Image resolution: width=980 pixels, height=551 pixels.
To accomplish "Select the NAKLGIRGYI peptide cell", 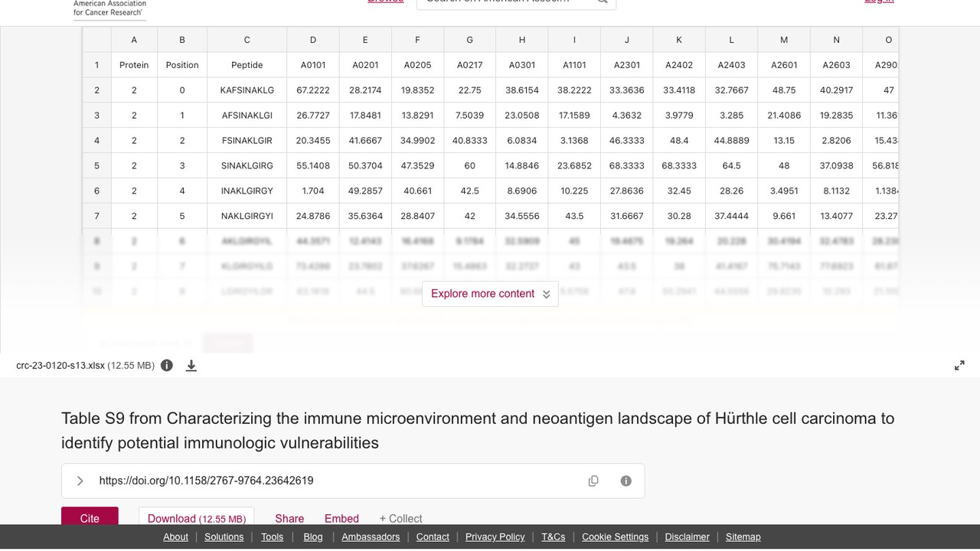I will tap(247, 217).
